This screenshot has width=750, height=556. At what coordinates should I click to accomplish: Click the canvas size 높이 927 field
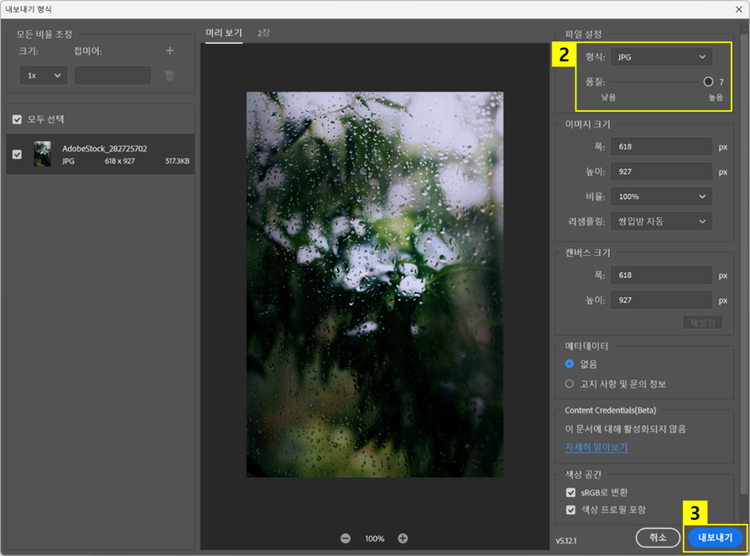point(662,300)
